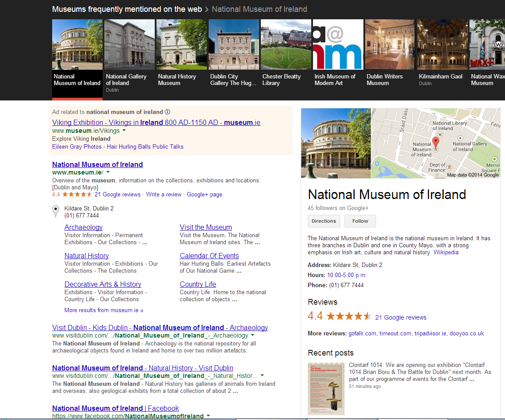Open the recent post Vikings poster thumbnail

326,389
